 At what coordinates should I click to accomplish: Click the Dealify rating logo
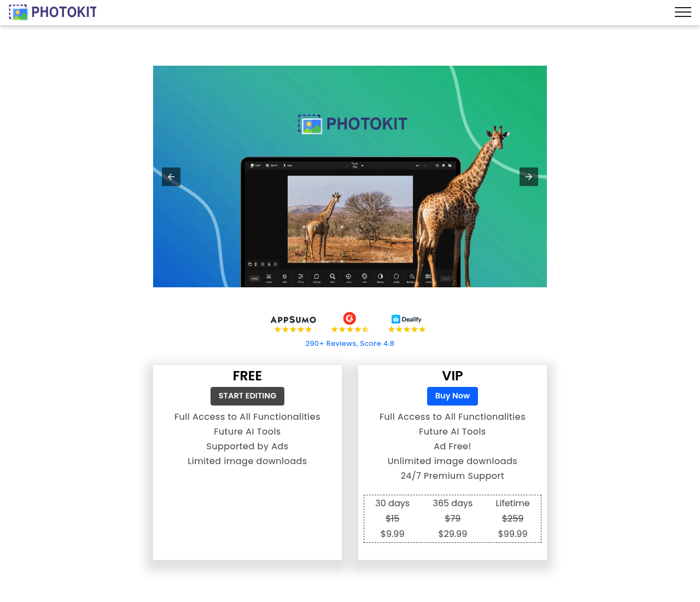pos(406,319)
